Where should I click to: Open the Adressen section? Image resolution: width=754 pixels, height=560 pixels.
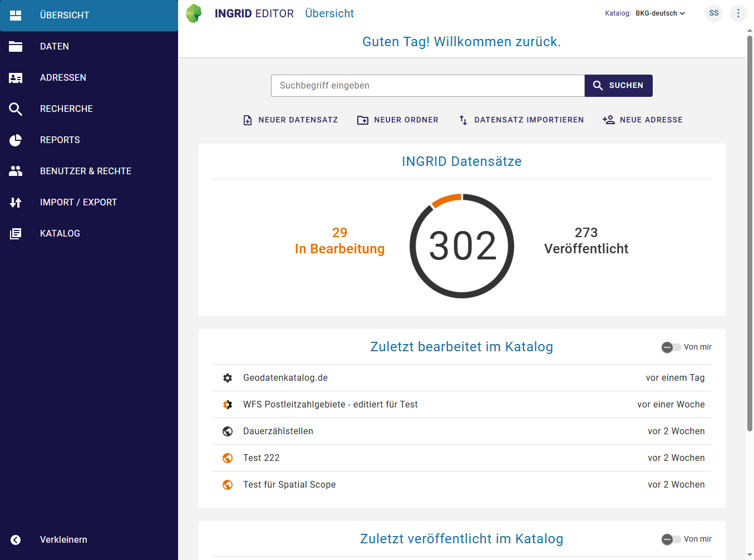tap(89, 78)
